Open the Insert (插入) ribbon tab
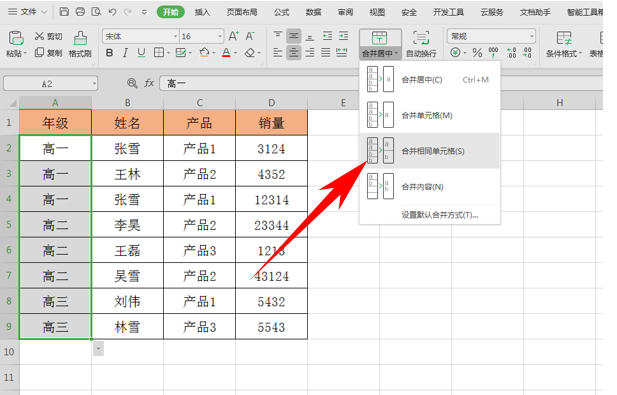This screenshot has height=395, width=617. 202,12
